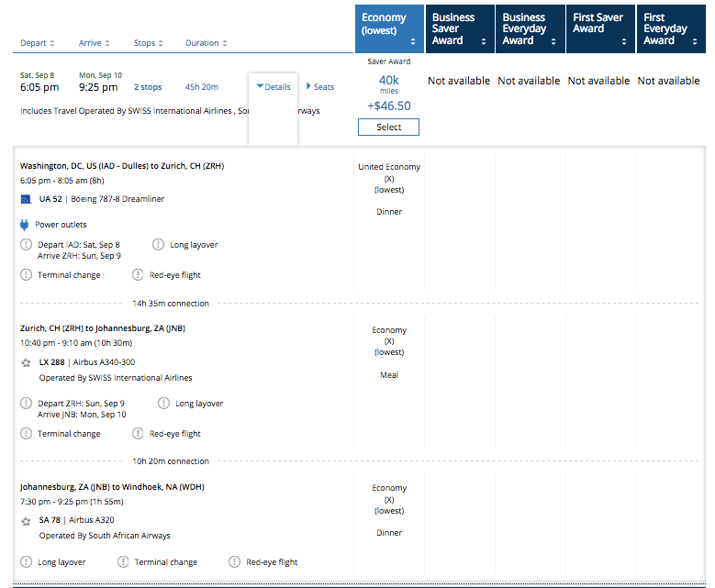This screenshot has height=588, width=715.
Task: Sort results by Depart column
Action: pyautogui.click(x=38, y=43)
